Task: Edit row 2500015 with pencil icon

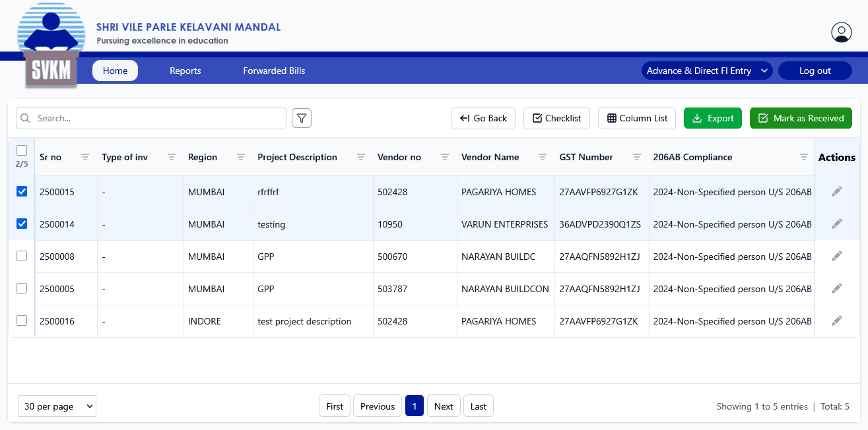Action: [x=837, y=192]
